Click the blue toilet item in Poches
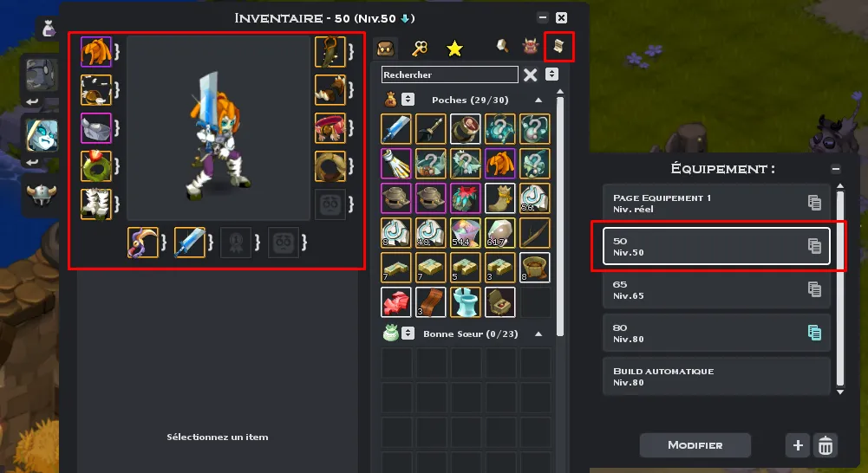This screenshot has height=473, width=868. pyautogui.click(x=466, y=302)
